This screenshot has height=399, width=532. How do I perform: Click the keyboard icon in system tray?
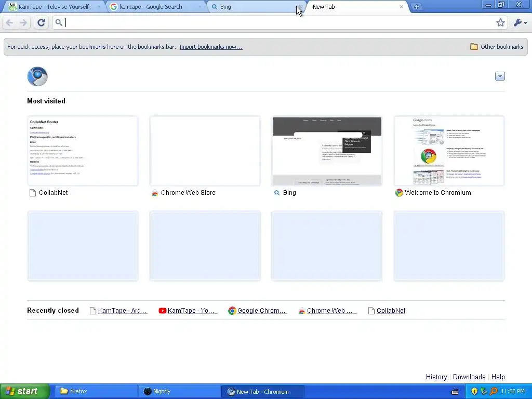click(x=455, y=392)
